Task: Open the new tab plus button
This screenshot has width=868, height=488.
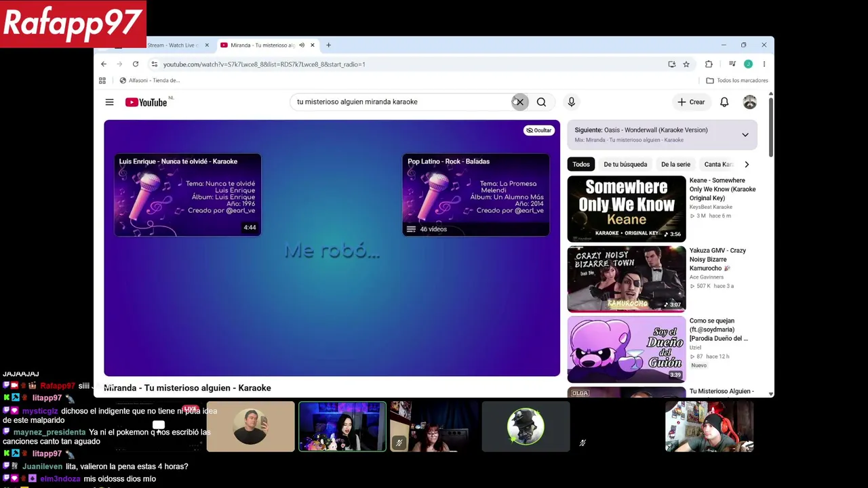Action: [x=328, y=45]
